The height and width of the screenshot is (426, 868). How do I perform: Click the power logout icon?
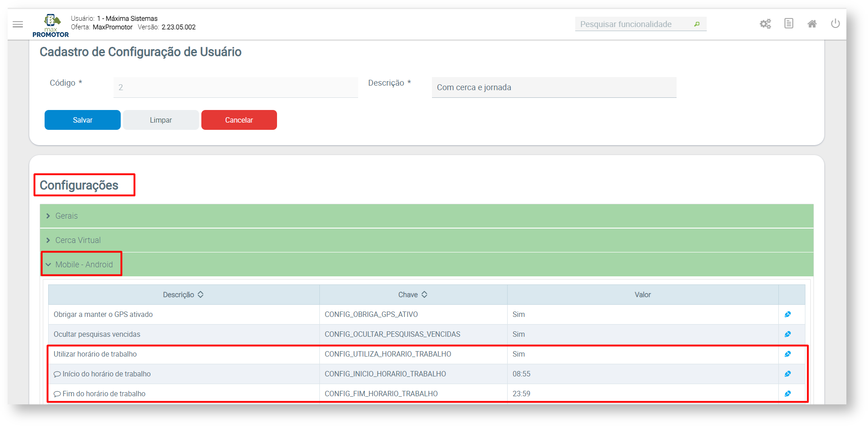point(835,23)
